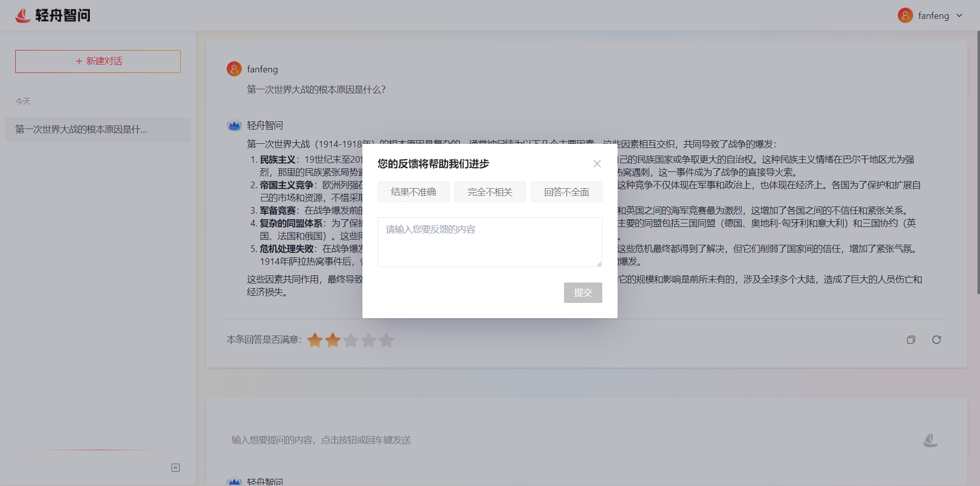Select the 完全不相关 feedback option
This screenshot has height=486, width=980.
click(490, 192)
